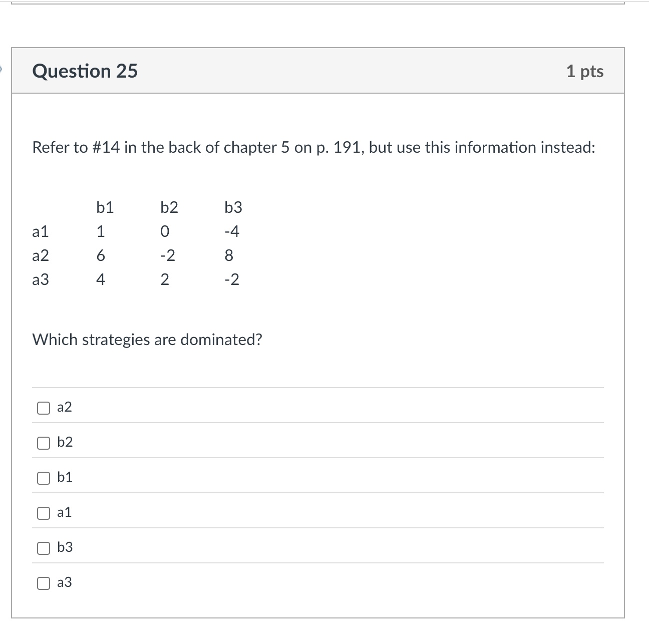Click the Question 25 header

coord(85,71)
